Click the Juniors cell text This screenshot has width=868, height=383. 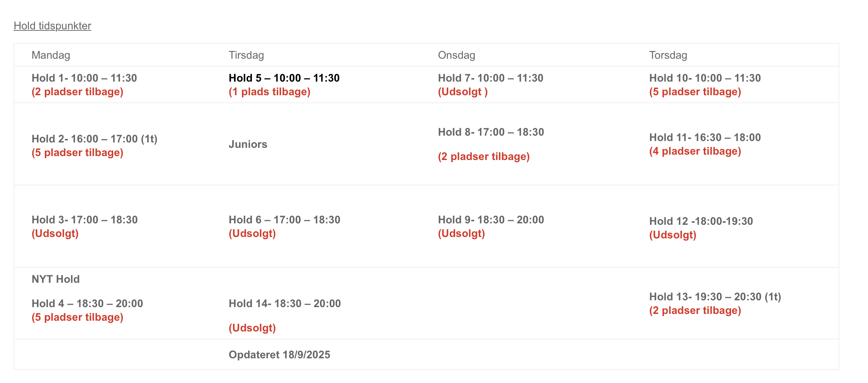[248, 144]
